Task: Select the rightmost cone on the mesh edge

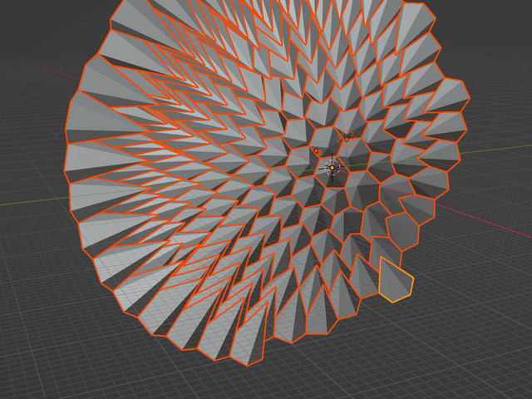Action: tap(445, 125)
